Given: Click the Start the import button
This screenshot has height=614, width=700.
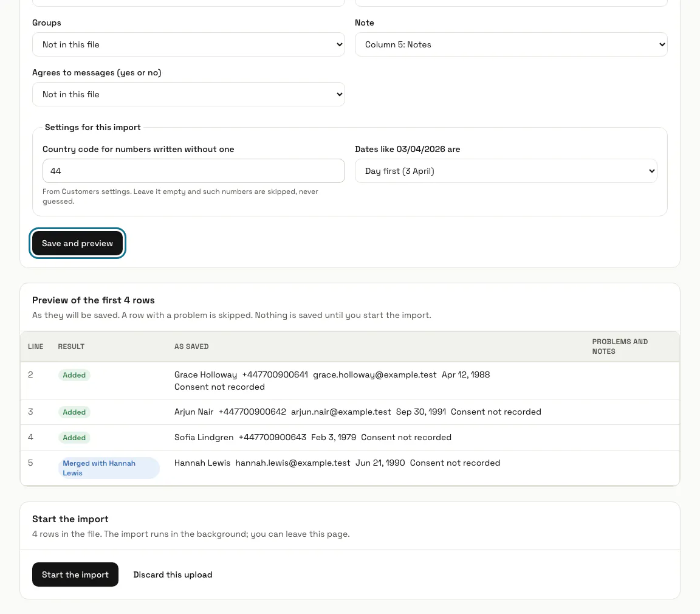Looking at the screenshot, I should click(75, 574).
